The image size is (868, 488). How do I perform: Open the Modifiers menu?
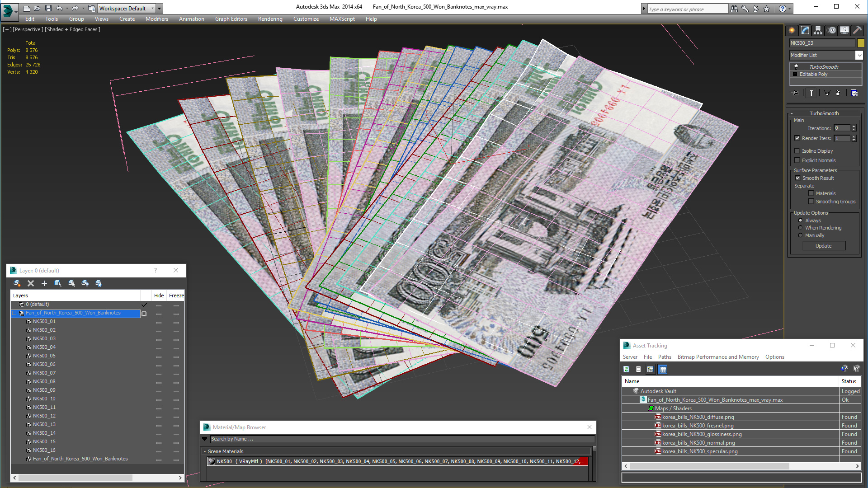[157, 19]
